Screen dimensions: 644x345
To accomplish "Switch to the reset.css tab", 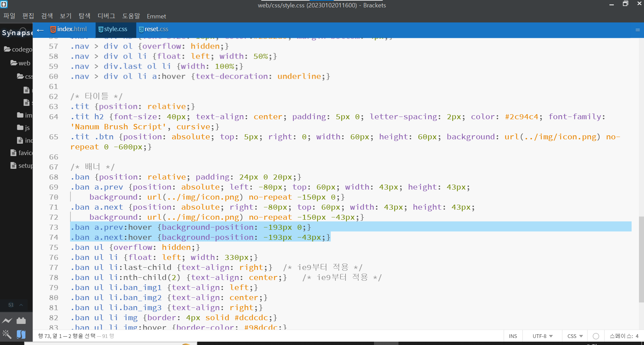I will pos(154,29).
